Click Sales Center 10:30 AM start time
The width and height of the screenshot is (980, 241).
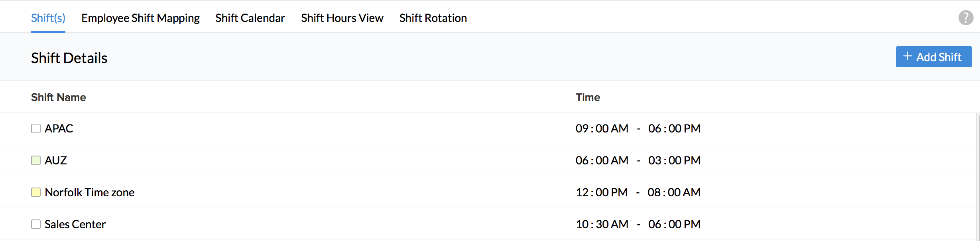[x=602, y=224]
